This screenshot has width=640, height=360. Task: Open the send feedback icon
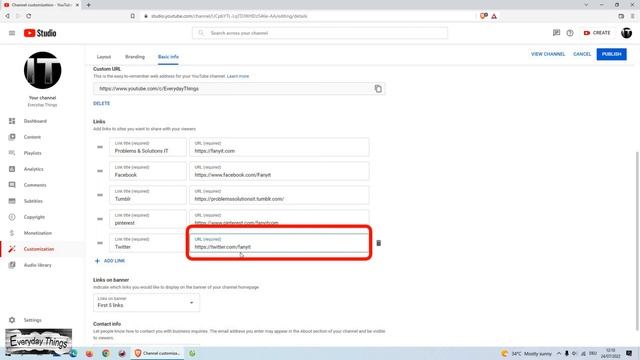coord(556,33)
